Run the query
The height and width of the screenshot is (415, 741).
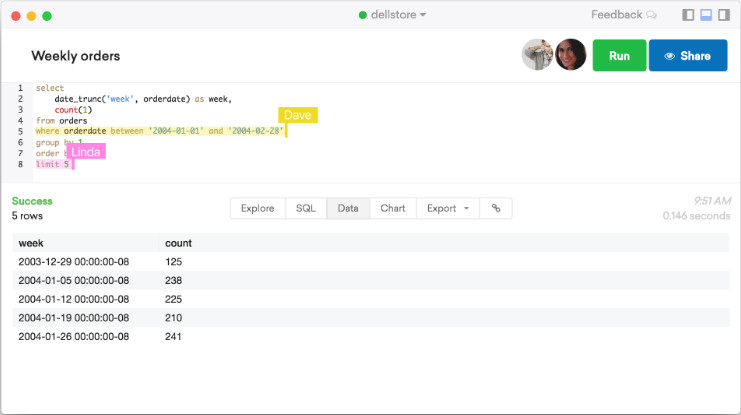tap(619, 55)
